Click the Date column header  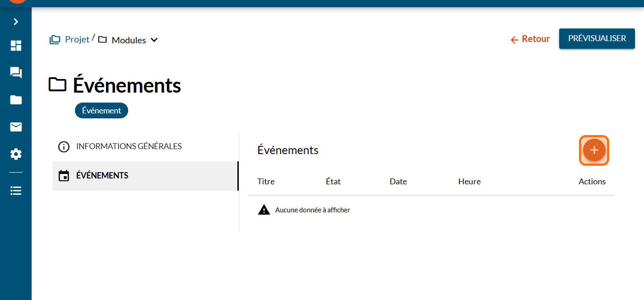point(398,182)
